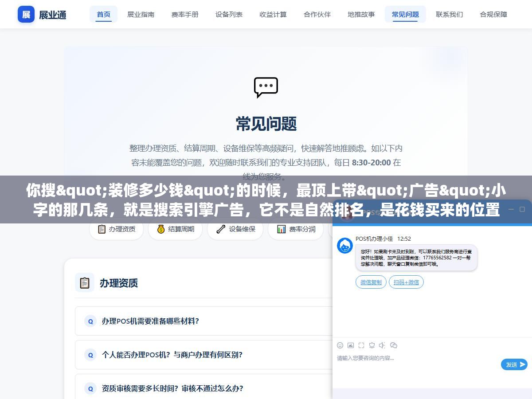Expand question 办理POS机需要准备哪些材料?
The image size is (532, 399).
tap(204, 321)
